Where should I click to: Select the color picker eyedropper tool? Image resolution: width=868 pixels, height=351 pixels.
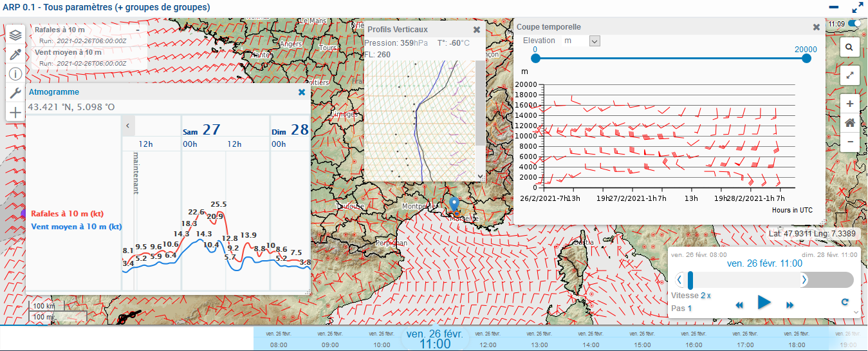15,54
